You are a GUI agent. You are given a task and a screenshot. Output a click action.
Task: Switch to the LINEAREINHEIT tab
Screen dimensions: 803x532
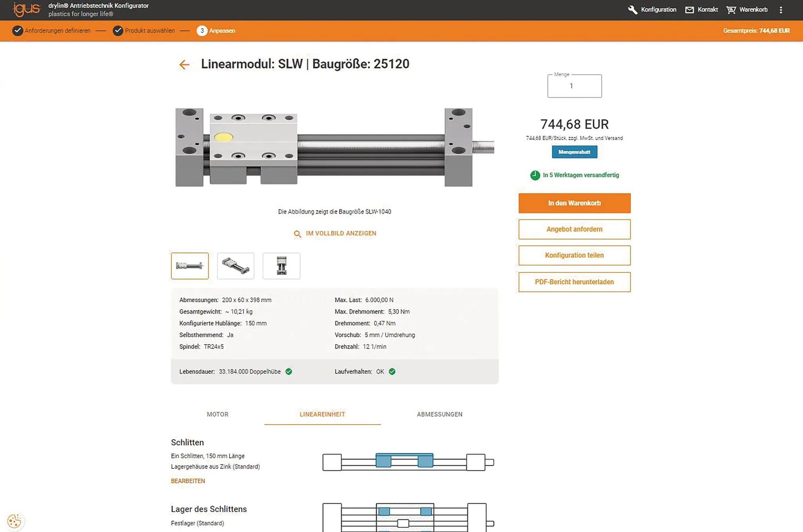point(322,414)
